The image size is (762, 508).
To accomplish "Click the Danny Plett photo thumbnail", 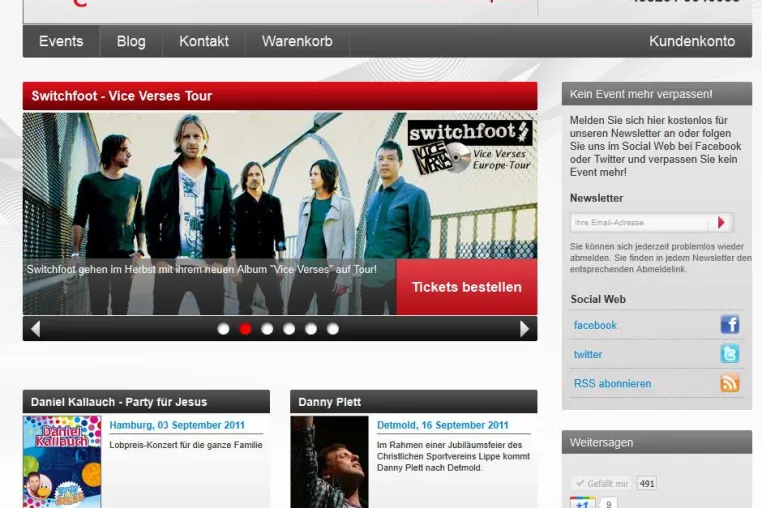I will 329,462.
